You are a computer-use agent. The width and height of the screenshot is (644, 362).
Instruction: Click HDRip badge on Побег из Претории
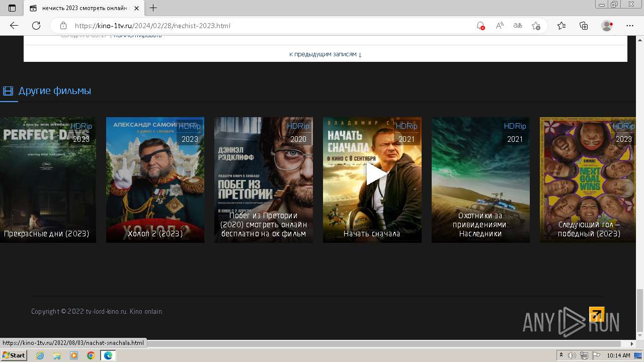pyautogui.click(x=298, y=126)
